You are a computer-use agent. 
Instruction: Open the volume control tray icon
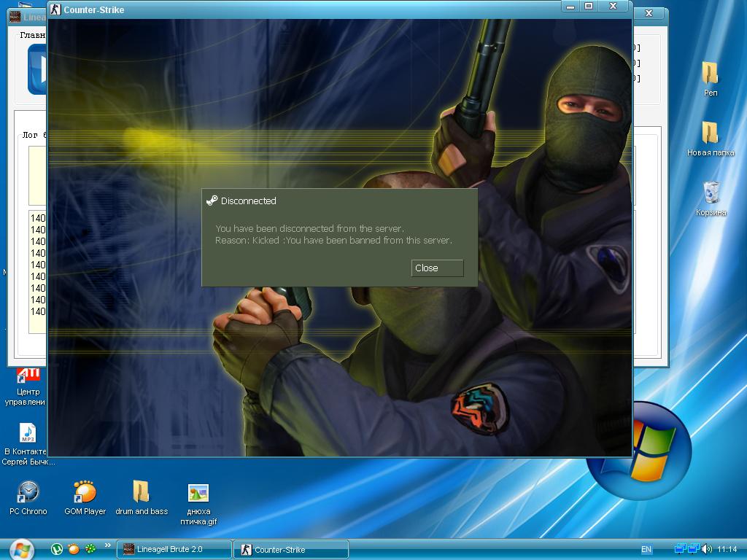click(707, 549)
